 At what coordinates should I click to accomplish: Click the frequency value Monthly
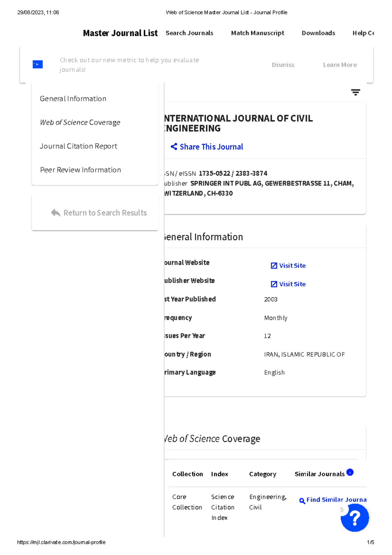point(276,318)
